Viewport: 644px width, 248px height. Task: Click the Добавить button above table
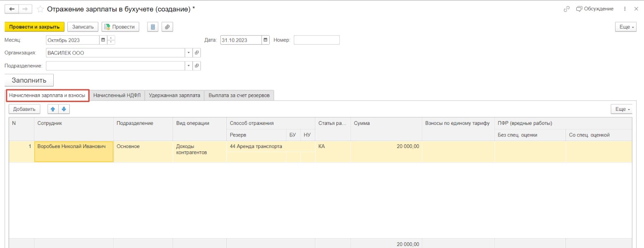point(24,109)
